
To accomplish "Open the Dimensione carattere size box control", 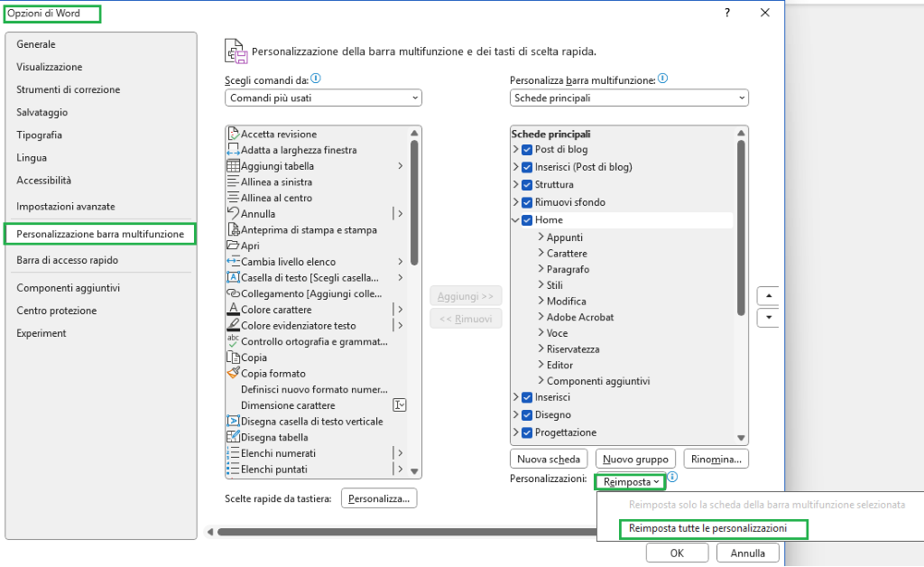I will (400, 404).
